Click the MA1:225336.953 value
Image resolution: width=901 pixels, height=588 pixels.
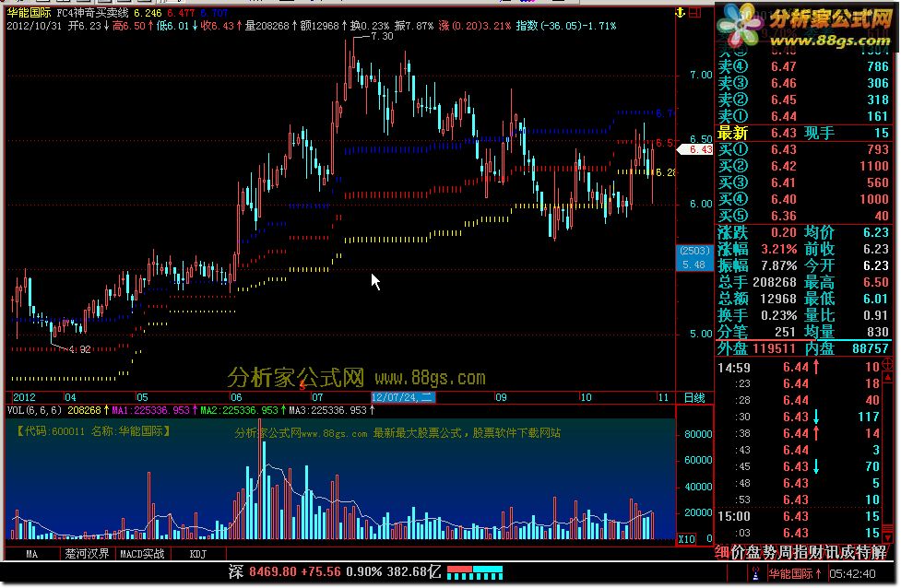coord(150,410)
